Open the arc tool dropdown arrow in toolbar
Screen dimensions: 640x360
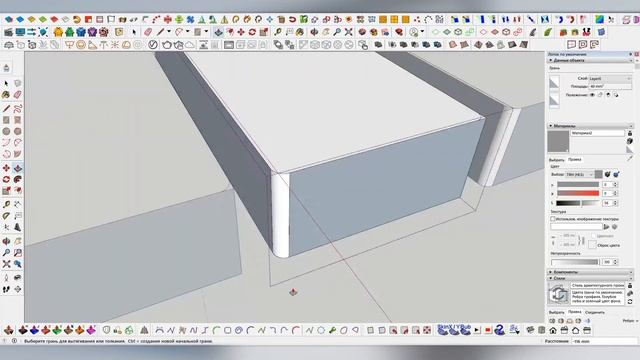click(x=187, y=31)
